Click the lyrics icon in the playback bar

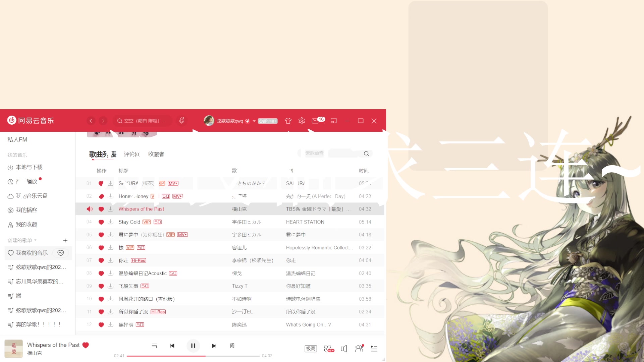232,345
